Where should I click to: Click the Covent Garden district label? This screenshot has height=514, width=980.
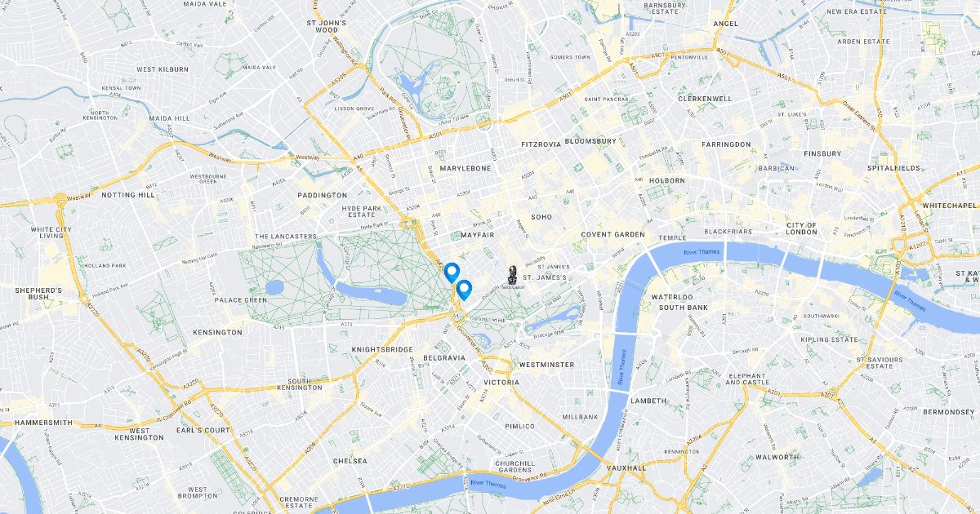pos(612,235)
